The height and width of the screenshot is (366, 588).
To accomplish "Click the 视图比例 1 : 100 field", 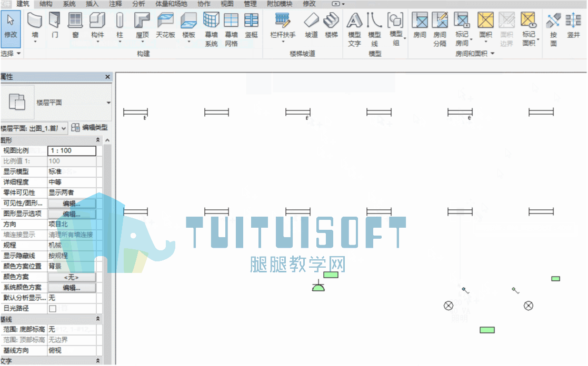I will pyautogui.click(x=72, y=150).
